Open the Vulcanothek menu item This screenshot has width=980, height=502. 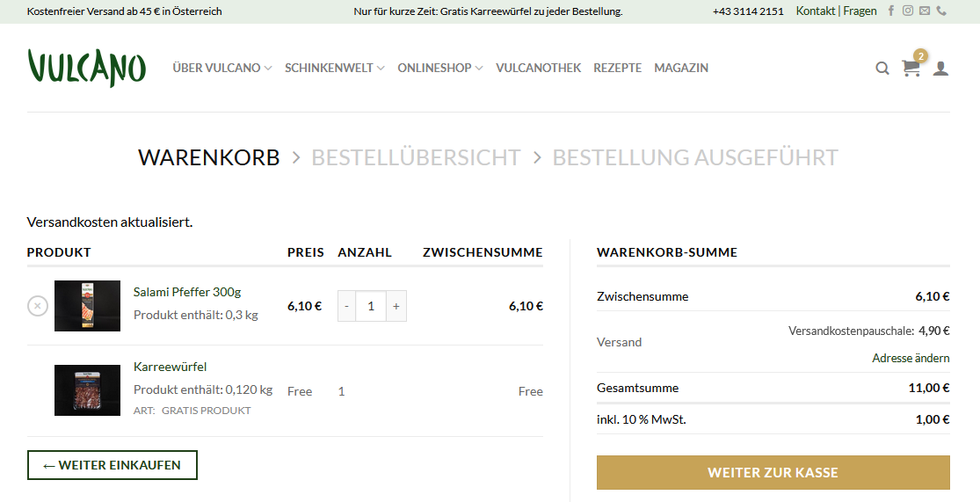coord(538,68)
